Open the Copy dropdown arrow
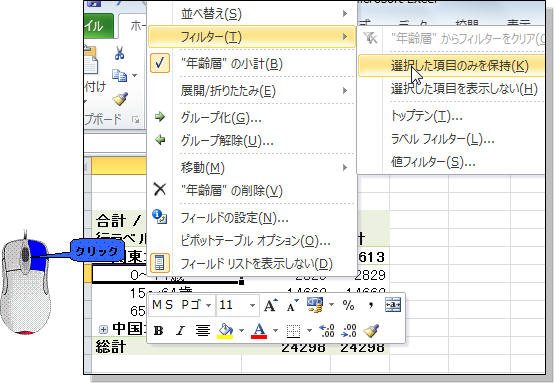Image resolution: width=554 pixels, height=383 pixels. (135, 75)
